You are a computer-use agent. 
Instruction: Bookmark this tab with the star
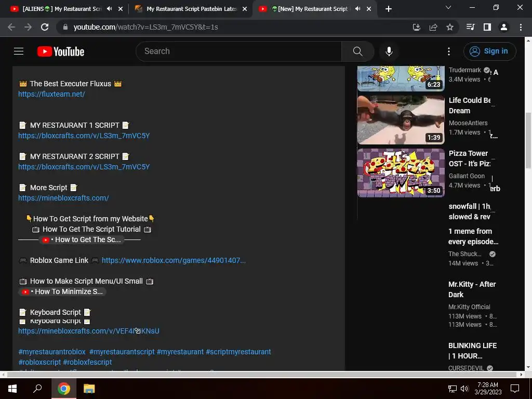(x=450, y=27)
